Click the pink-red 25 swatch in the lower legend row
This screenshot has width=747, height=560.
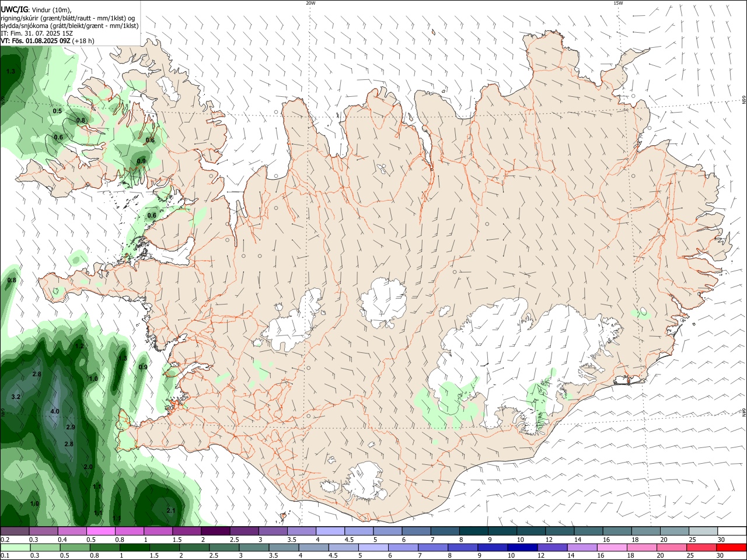click(x=701, y=547)
